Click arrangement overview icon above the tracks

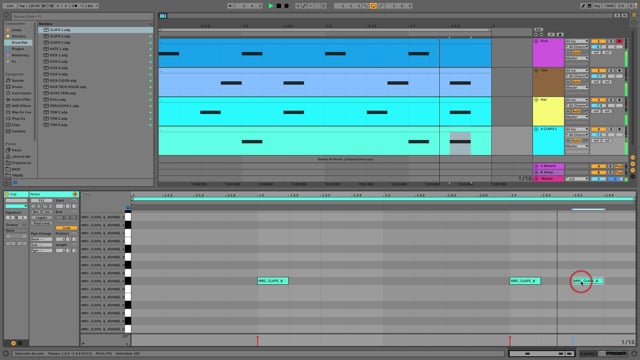(x=163, y=16)
